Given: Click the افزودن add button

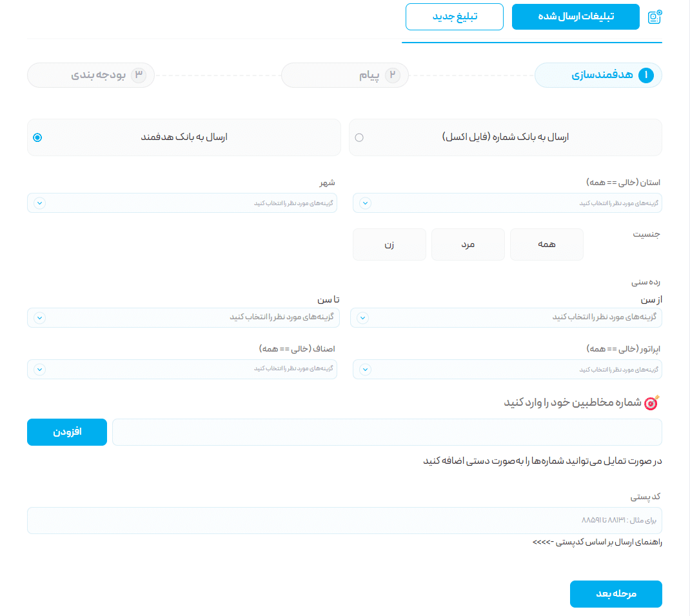Looking at the screenshot, I should tap(67, 432).
